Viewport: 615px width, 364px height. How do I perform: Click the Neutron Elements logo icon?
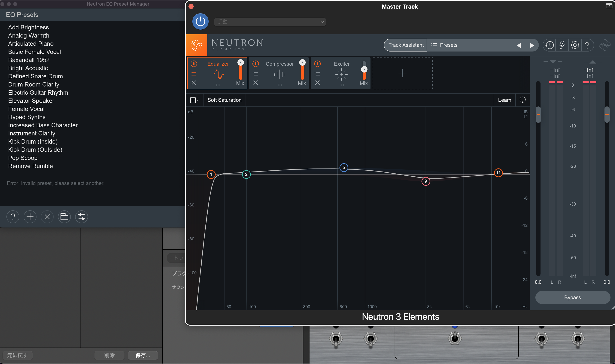click(x=196, y=45)
